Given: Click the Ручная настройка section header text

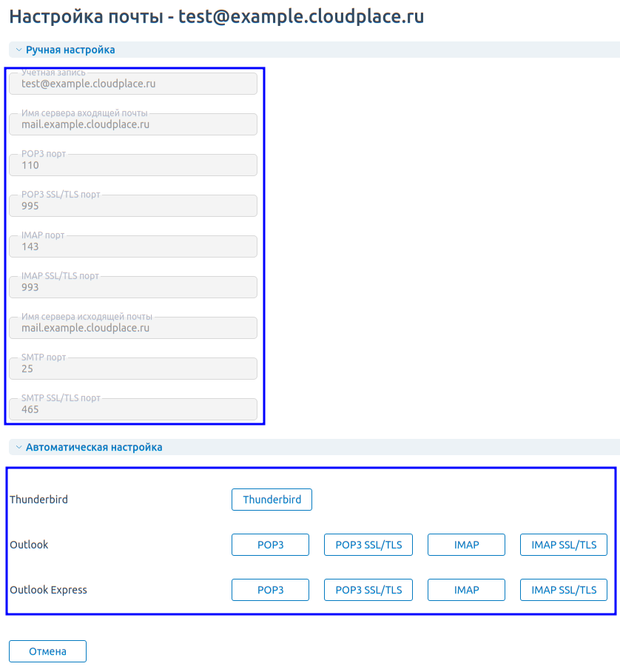Looking at the screenshot, I should pos(70,50).
